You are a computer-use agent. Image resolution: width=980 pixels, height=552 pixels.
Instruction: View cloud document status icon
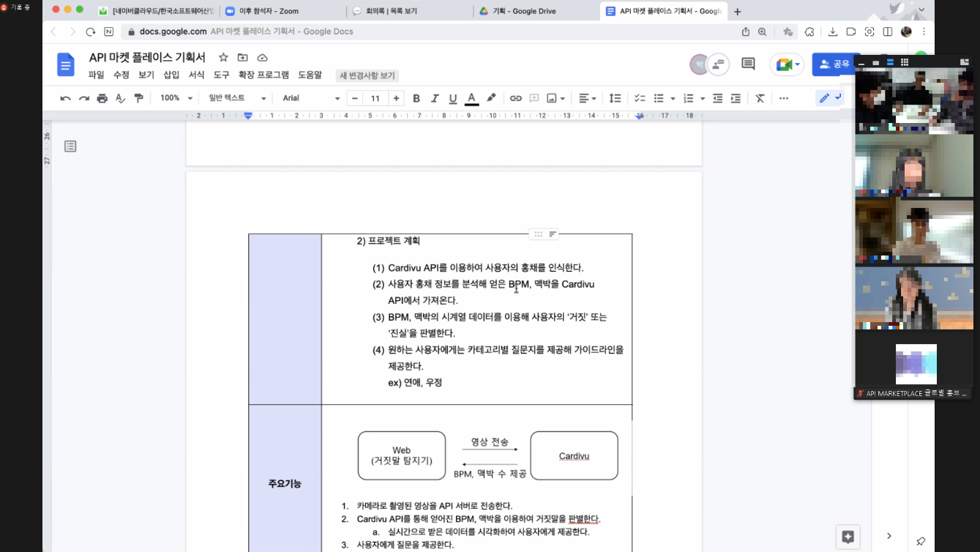(262, 57)
